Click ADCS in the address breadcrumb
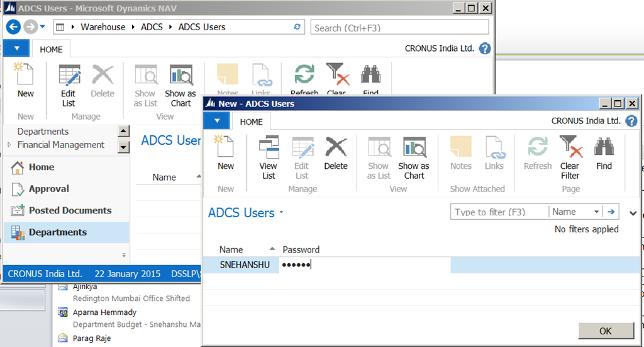 click(152, 27)
